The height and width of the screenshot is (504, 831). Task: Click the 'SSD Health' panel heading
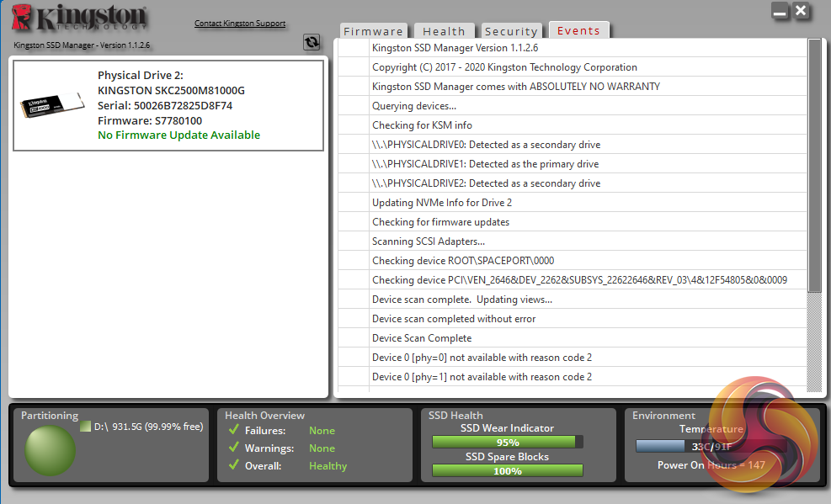(455, 416)
